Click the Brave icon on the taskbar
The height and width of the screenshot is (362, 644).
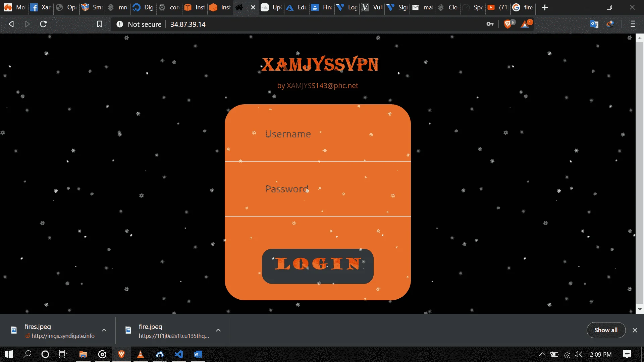[121, 354]
